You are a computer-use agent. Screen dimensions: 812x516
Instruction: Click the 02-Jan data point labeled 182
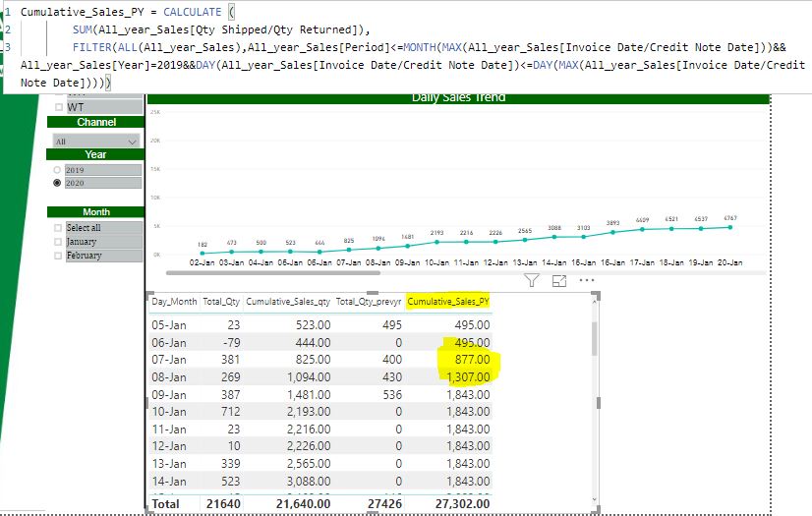(202, 253)
